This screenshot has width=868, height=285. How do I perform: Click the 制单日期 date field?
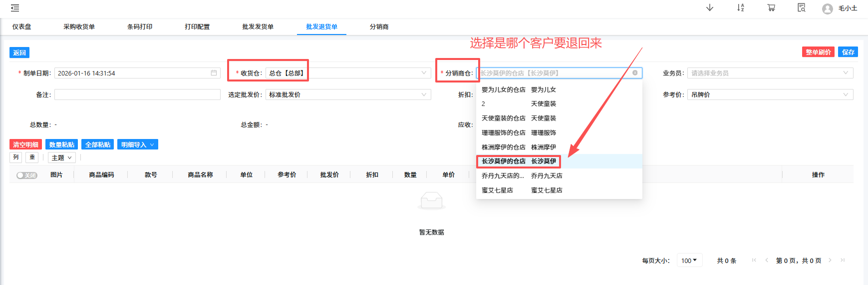[137, 73]
